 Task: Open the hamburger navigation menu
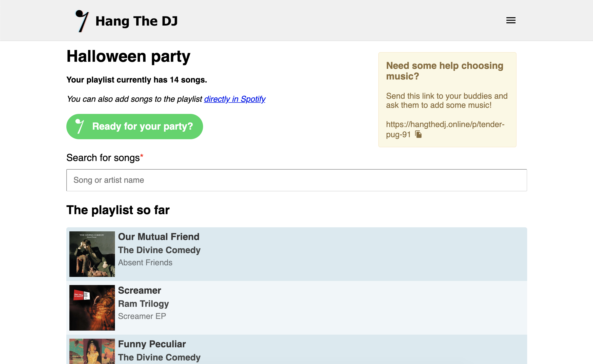[x=510, y=20]
